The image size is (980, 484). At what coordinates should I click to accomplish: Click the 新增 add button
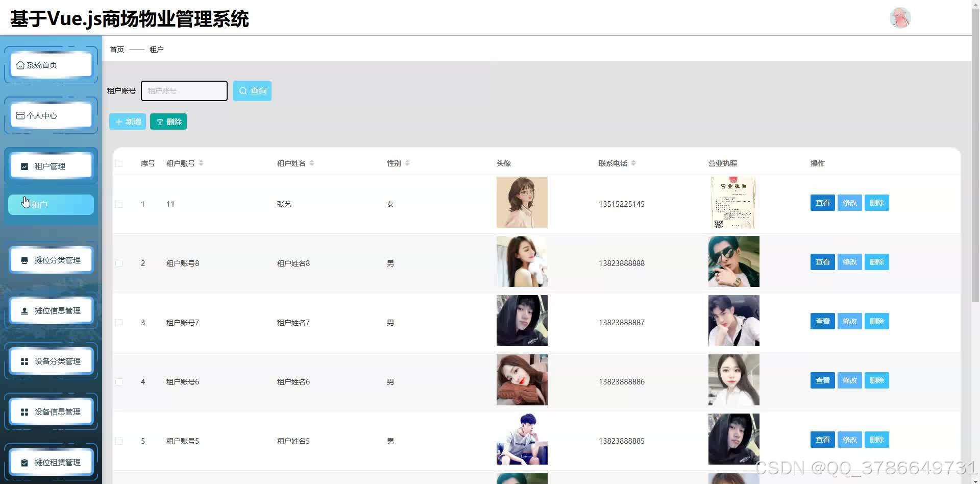(x=128, y=122)
